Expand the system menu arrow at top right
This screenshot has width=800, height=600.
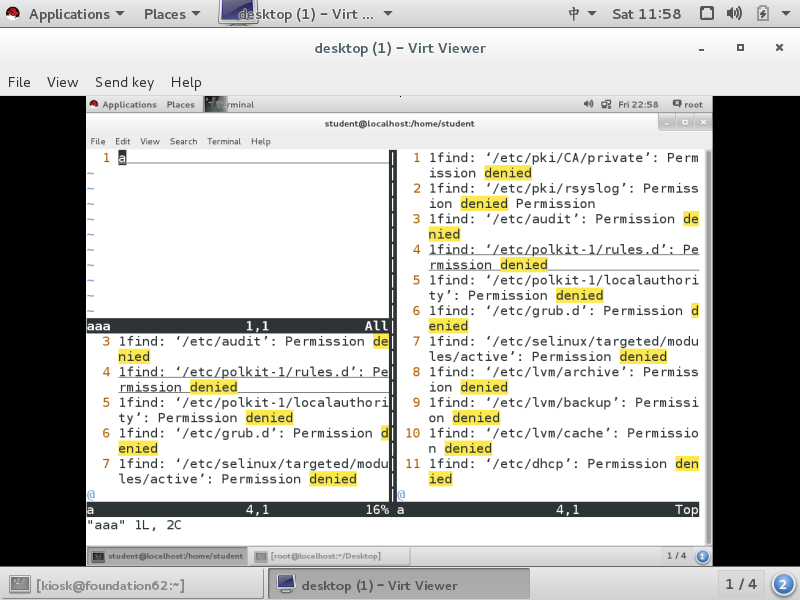pyautogui.click(x=786, y=14)
